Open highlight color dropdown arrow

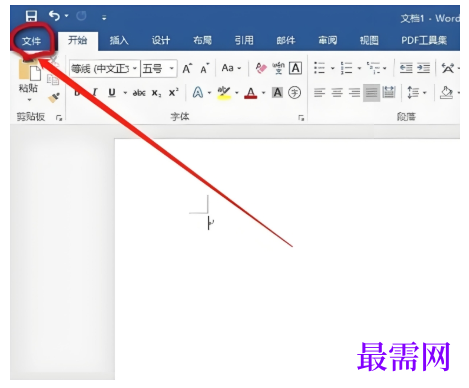(x=237, y=93)
